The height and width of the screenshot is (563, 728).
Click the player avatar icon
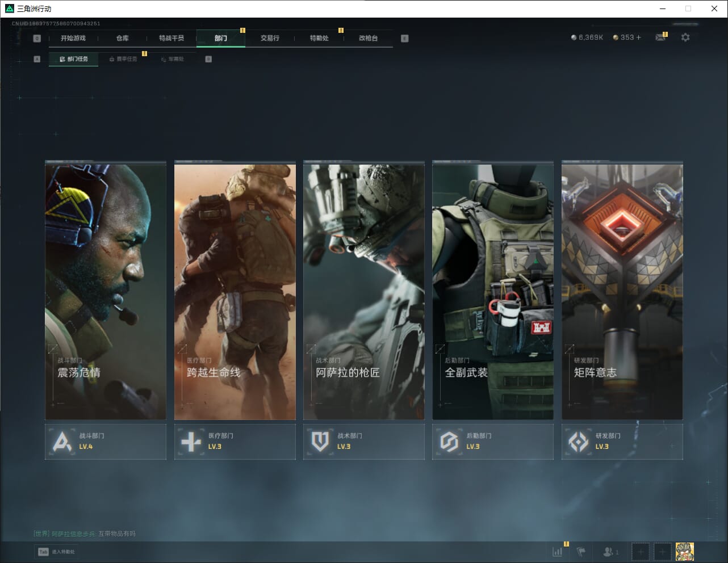tap(684, 551)
